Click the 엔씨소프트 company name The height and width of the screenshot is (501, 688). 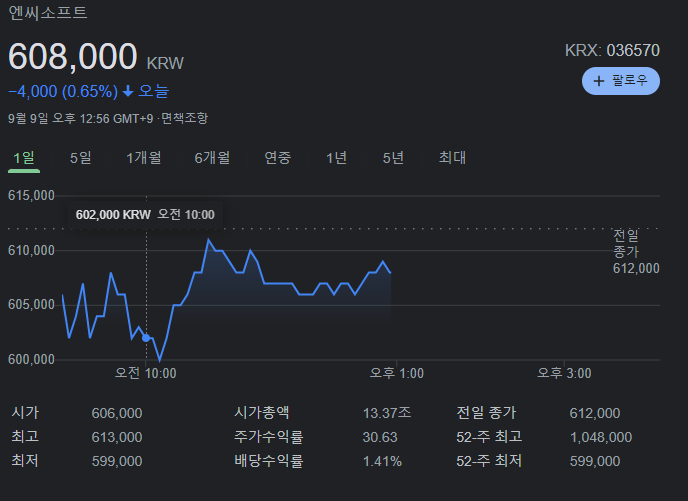pos(48,12)
